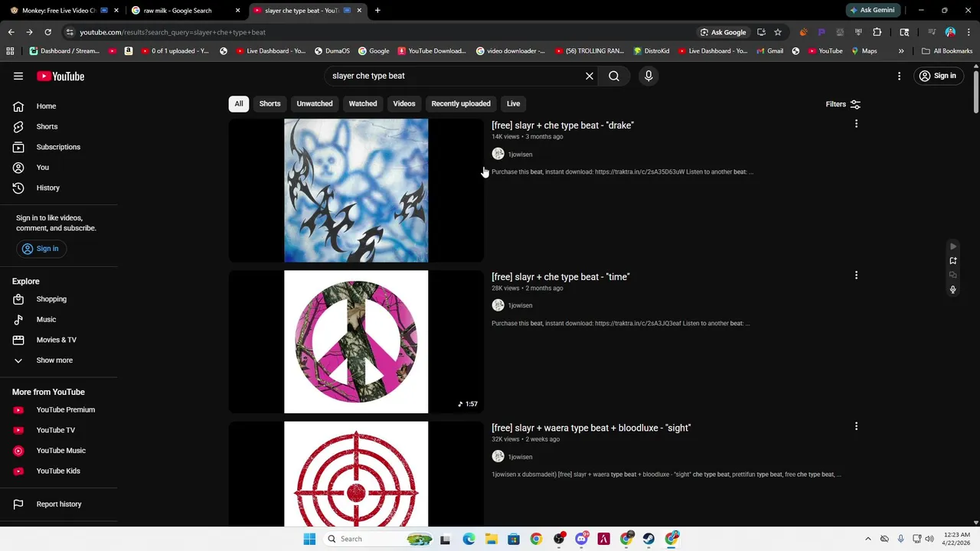The image size is (980, 551).
Task: Show hidden system tray icons
Action: [x=867, y=539]
